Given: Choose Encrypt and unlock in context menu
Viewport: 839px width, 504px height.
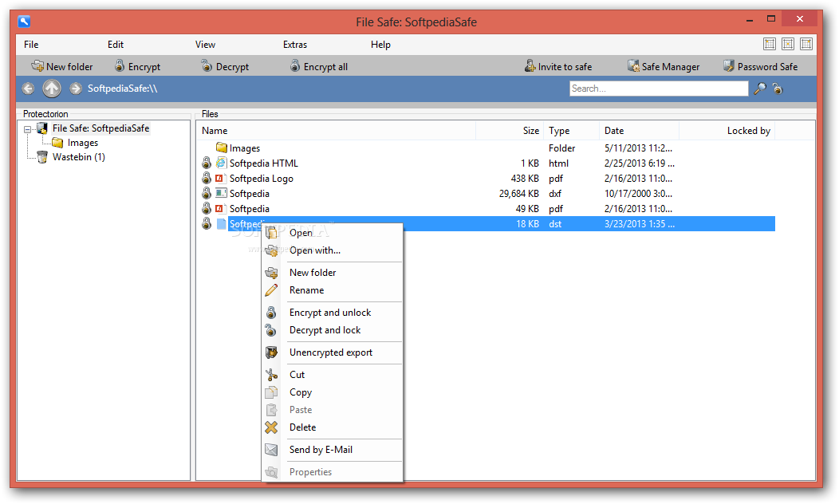Looking at the screenshot, I should 333,313.
